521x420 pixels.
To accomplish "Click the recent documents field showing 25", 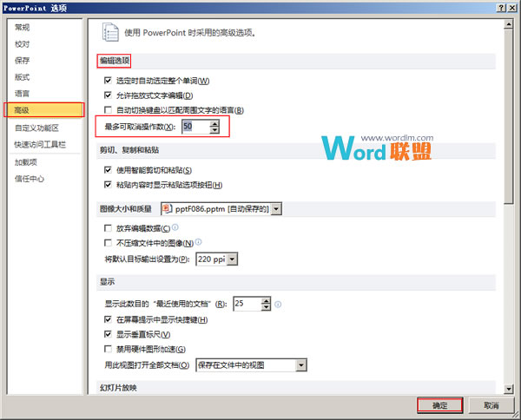I will click(x=247, y=304).
